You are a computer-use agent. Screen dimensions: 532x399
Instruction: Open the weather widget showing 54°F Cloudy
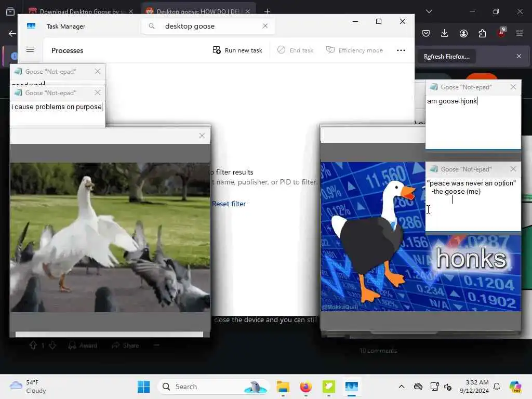(28, 387)
